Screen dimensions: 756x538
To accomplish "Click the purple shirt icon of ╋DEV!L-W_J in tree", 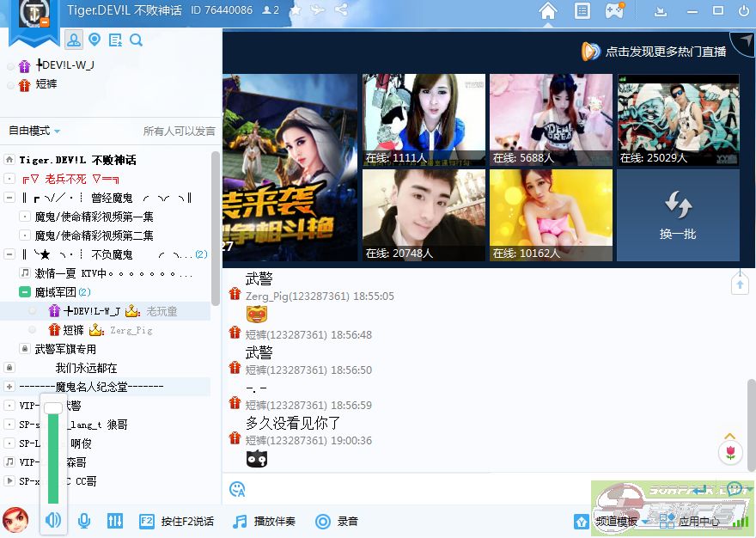I will tap(54, 311).
